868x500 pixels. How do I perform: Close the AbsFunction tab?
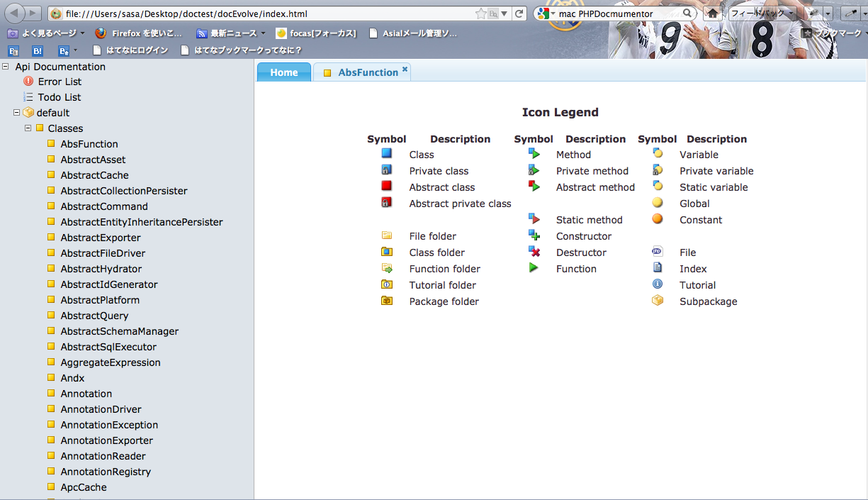[x=405, y=69]
